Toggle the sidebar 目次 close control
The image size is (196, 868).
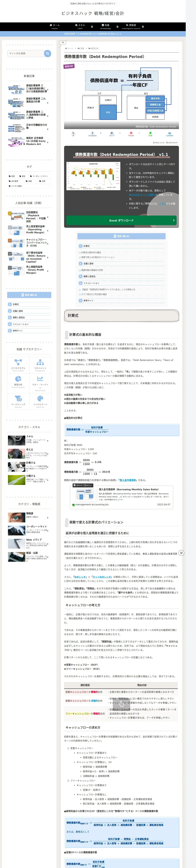[x=29, y=295]
